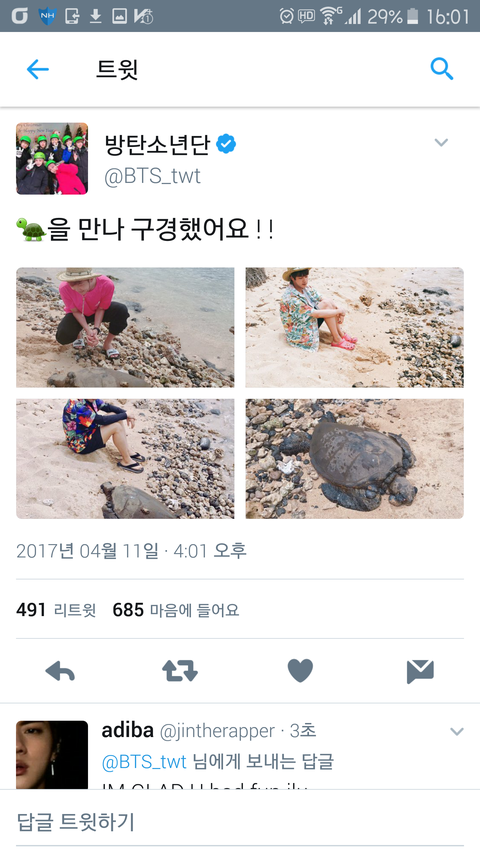View the 685 likes list
Viewport: 480px width, 853px height.
(176, 610)
